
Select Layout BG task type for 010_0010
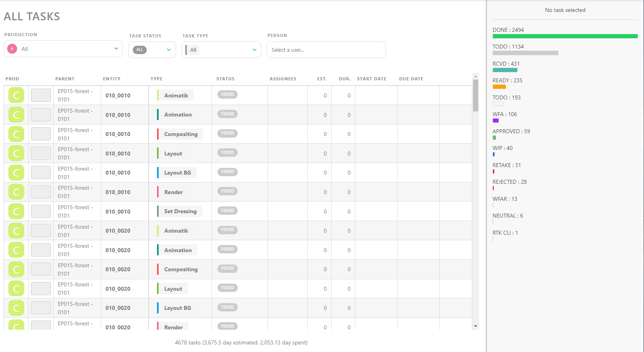tap(177, 173)
